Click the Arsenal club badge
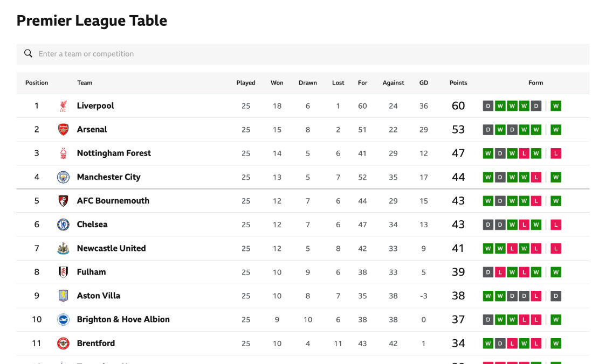The width and height of the screenshot is (599, 364). coord(63,130)
